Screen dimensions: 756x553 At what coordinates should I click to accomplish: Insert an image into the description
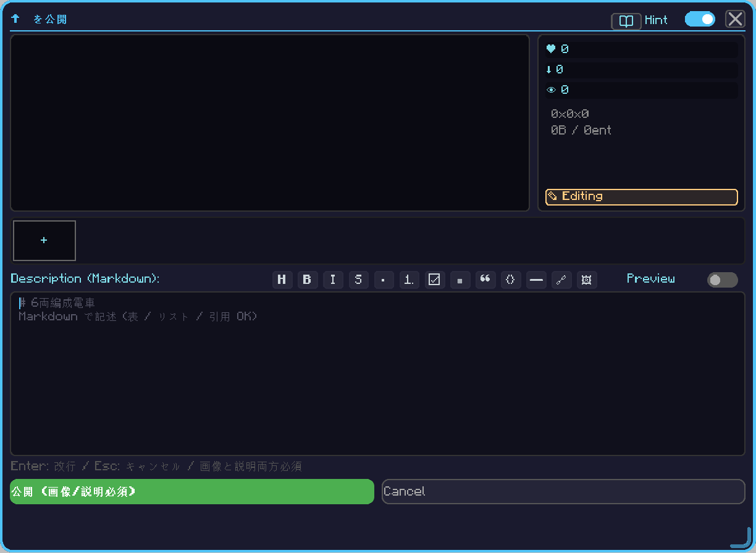click(587, 280)
